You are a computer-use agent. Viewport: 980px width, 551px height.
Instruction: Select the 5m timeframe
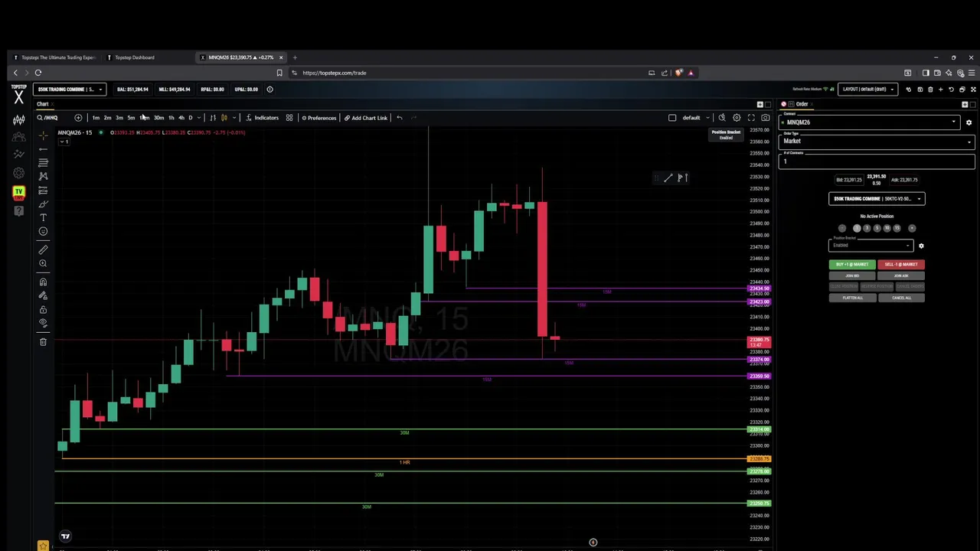(x=131, y=118)
